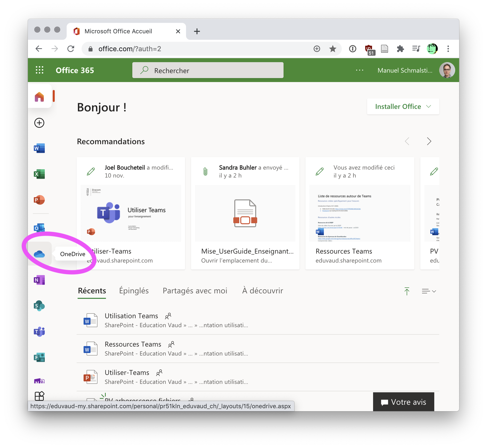The width and height of the screenshot is (487, 448).
Task: Open Outlook from the sidebar
Action: 39,228
